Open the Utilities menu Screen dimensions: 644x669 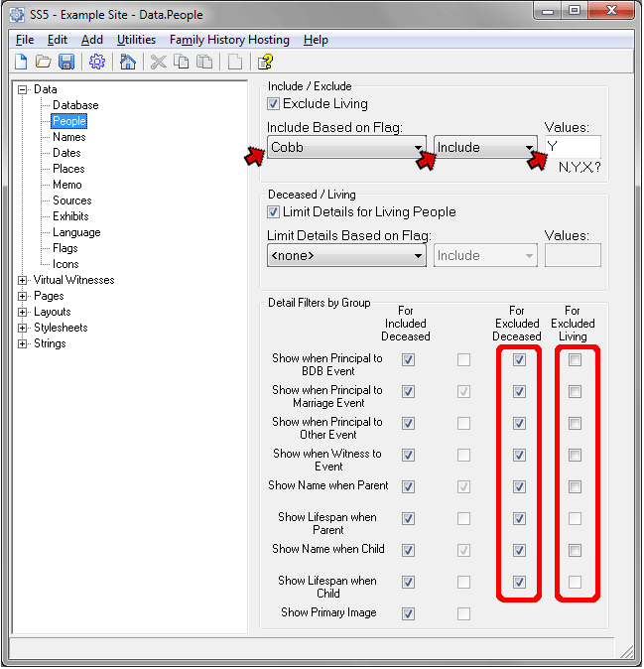pyautogui.click(x=136, y=40)
